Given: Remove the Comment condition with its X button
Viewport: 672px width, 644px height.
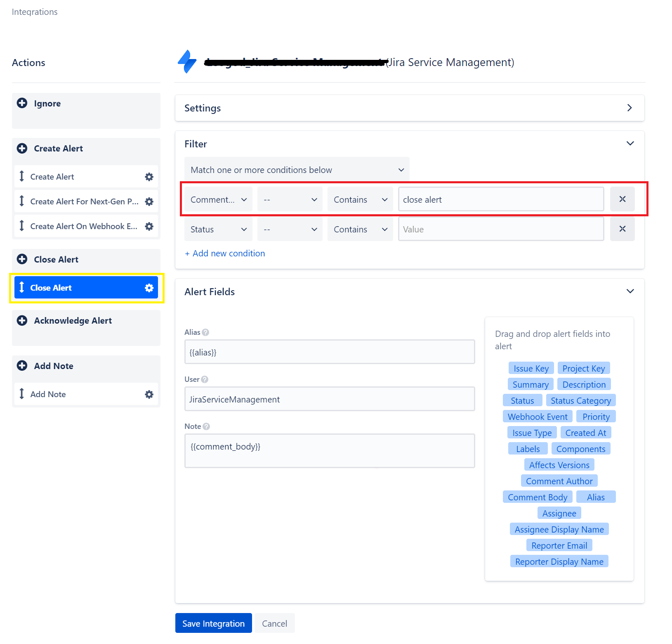Looking at the screenshot, I should (622, 199).
